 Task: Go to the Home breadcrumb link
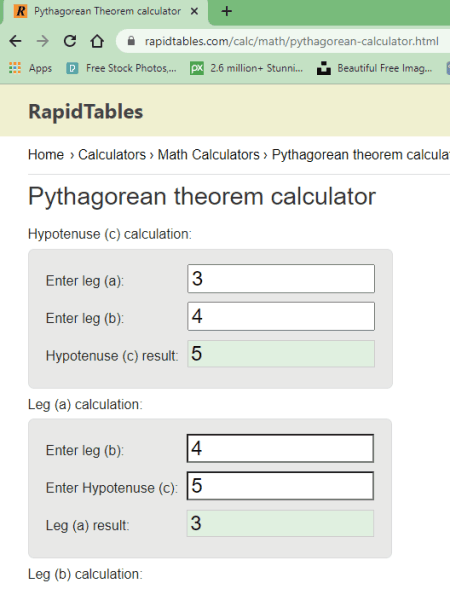46,154
